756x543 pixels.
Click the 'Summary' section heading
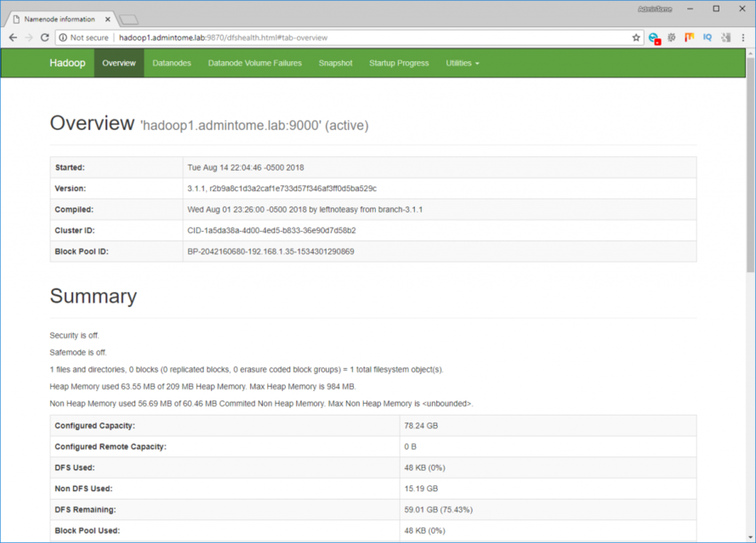pyautogui.click(x=93, y=297)
